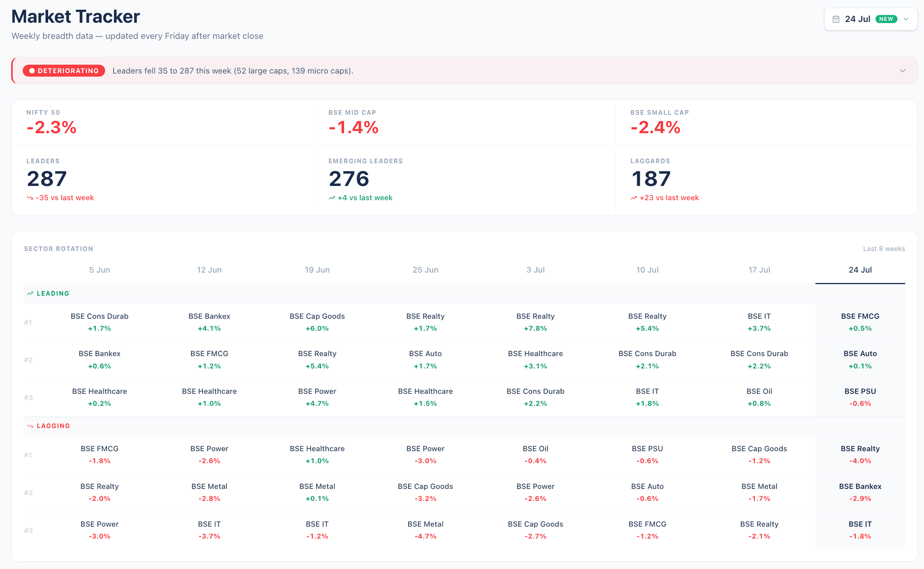
Task: Click BSE Oil +0.8% cell
Action: click(x=759, y=397)
